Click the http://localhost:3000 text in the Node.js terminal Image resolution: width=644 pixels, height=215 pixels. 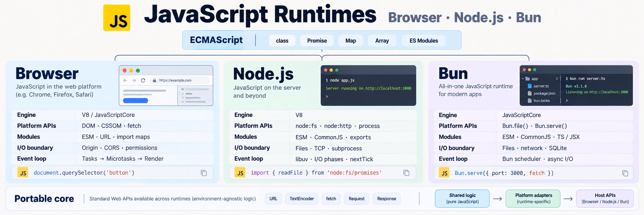click(388, 88)
